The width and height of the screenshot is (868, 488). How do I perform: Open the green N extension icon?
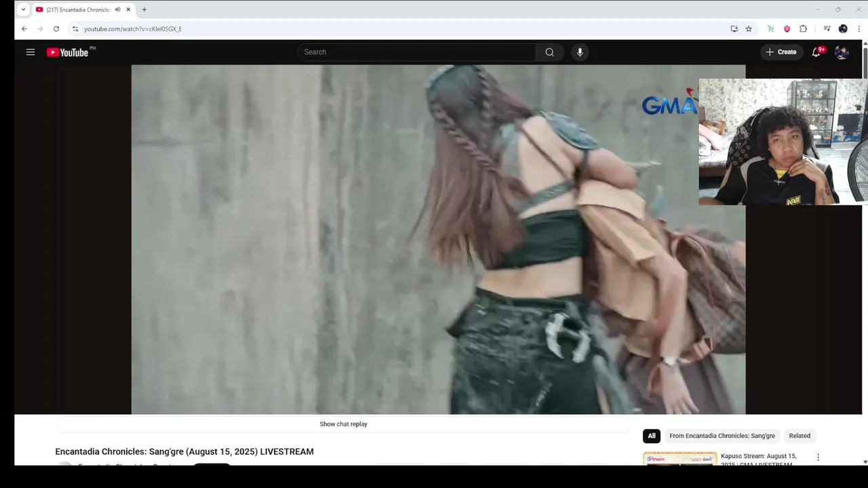[770, 29]
